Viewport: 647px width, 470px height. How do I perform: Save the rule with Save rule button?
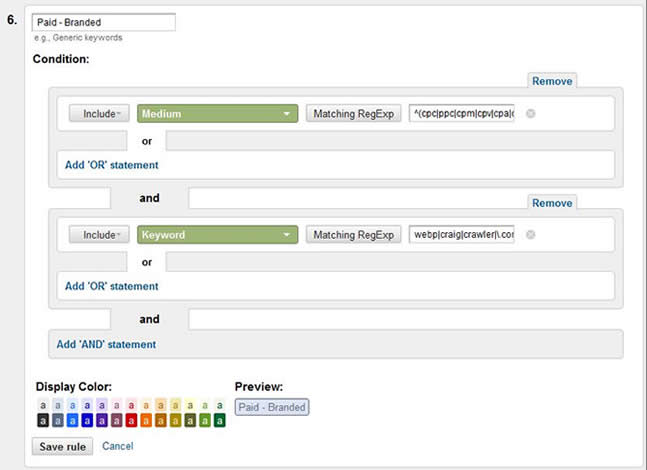coord(62,446)
